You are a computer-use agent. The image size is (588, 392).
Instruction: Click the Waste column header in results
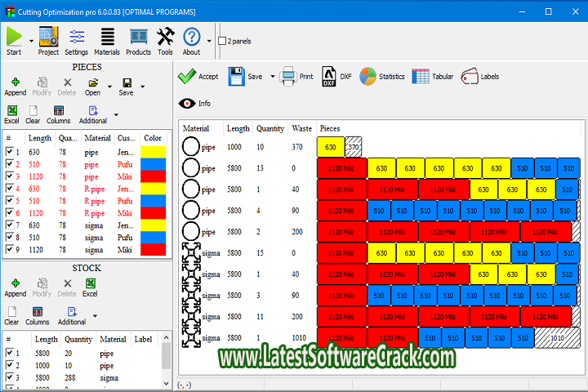tap(302, 129)
